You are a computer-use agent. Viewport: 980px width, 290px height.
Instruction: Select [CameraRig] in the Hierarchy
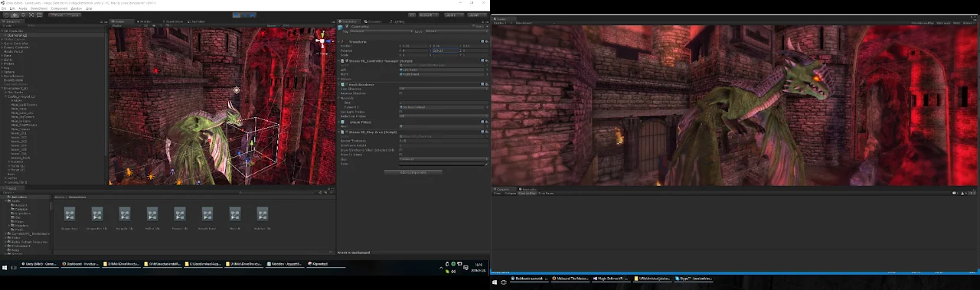[x=17, y=35]
